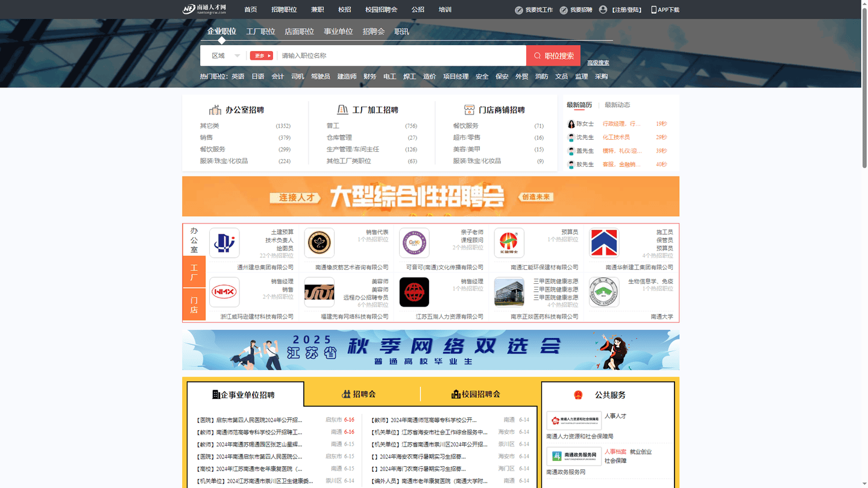Screen dimensions: 868x488
Task: Open the 区域 region dropdown
Action: tap(225, 55)
